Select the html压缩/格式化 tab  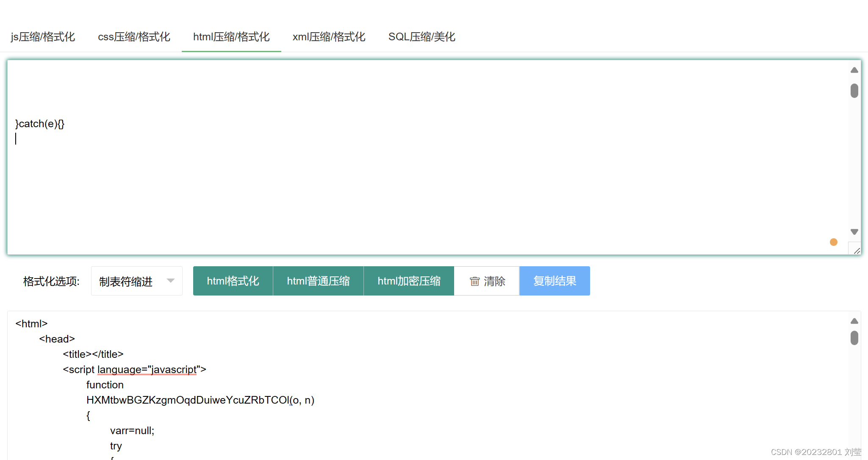231,37
